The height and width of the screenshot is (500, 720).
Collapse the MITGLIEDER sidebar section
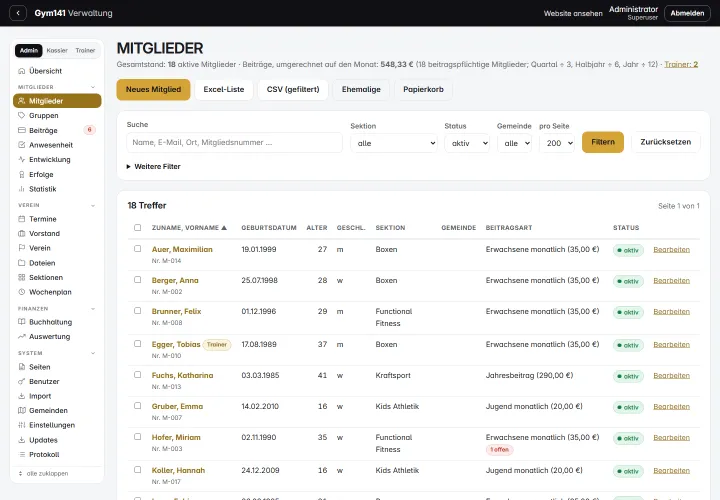93,87
